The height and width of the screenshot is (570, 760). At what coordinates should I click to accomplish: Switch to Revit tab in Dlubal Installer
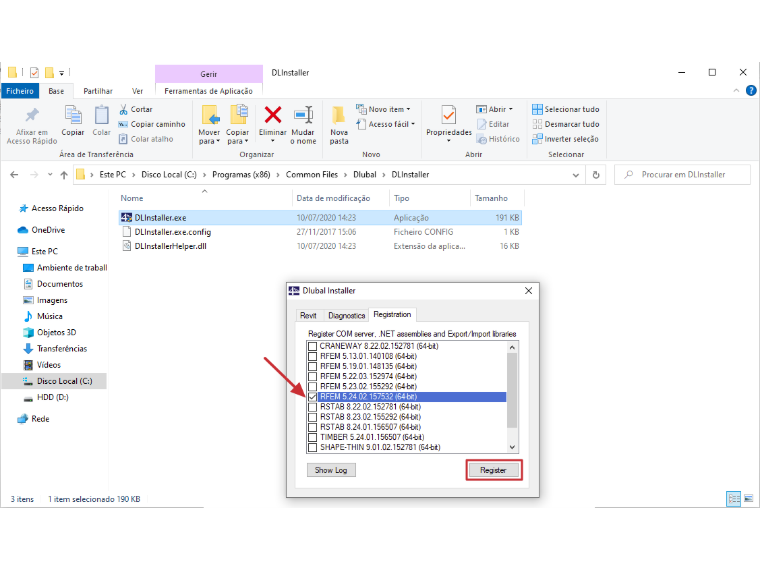(x=308, y=316)
